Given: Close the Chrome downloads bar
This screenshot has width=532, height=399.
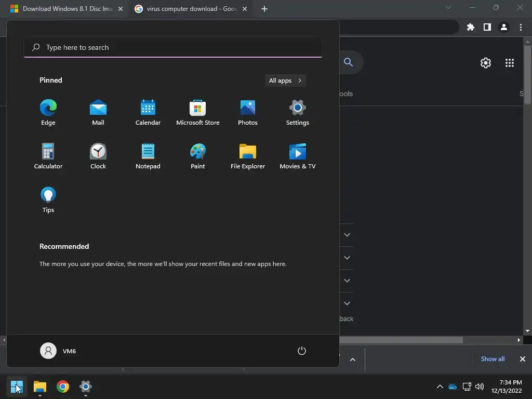Looking at the screenshot, I should (523, 359).
